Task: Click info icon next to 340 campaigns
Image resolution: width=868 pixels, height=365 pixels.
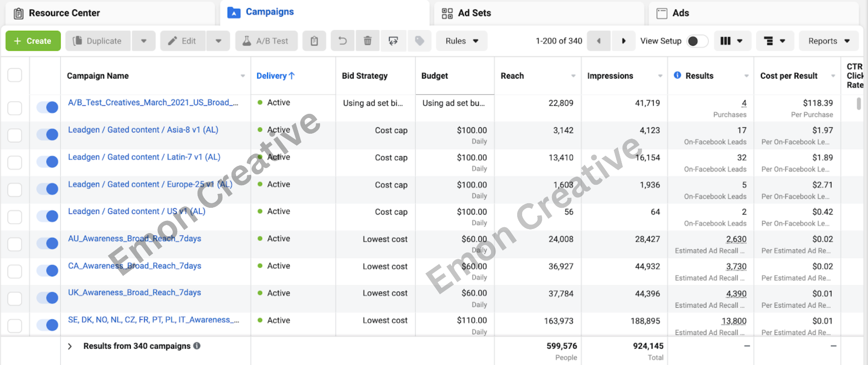Action: pyautogui.click(x=197, y=346)
